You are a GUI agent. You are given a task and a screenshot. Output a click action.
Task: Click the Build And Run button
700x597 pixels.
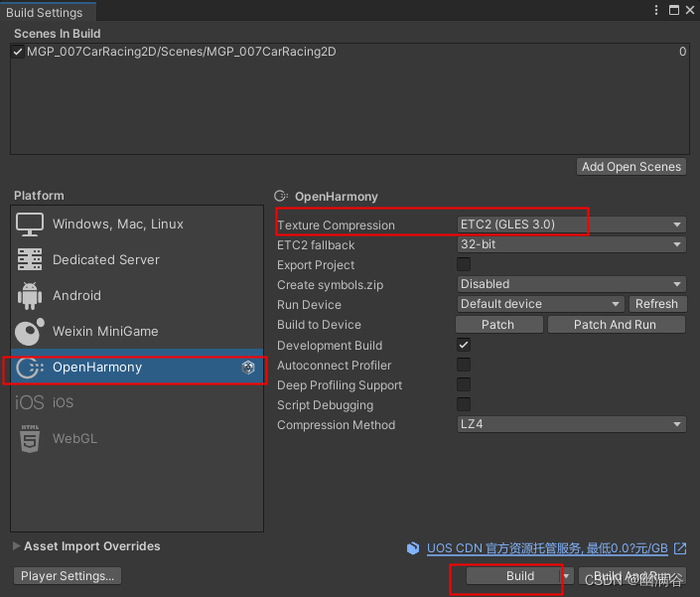point(632,576)
